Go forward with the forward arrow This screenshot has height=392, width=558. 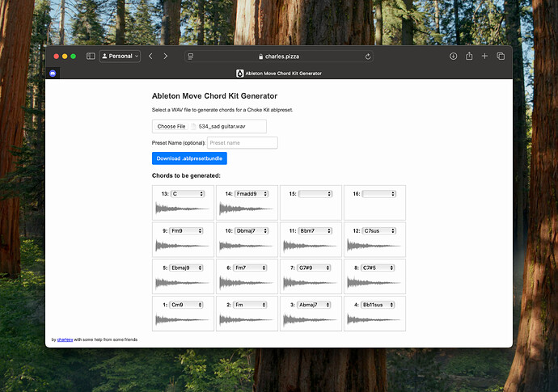click(166, 57)
